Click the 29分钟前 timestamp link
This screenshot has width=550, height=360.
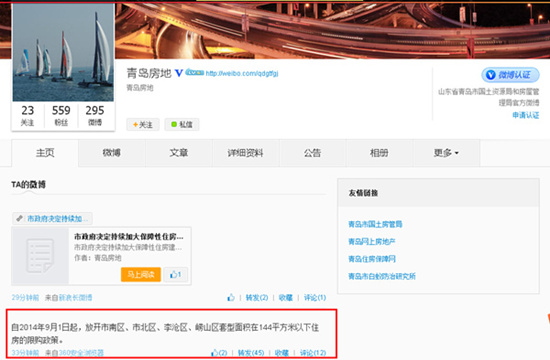pos(25,298)
